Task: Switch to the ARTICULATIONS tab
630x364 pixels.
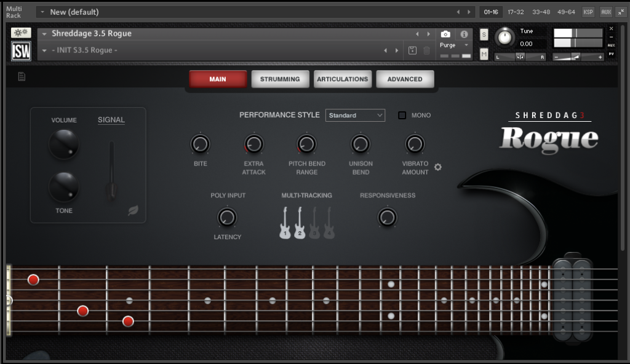Action: click(x=342, y=79)
